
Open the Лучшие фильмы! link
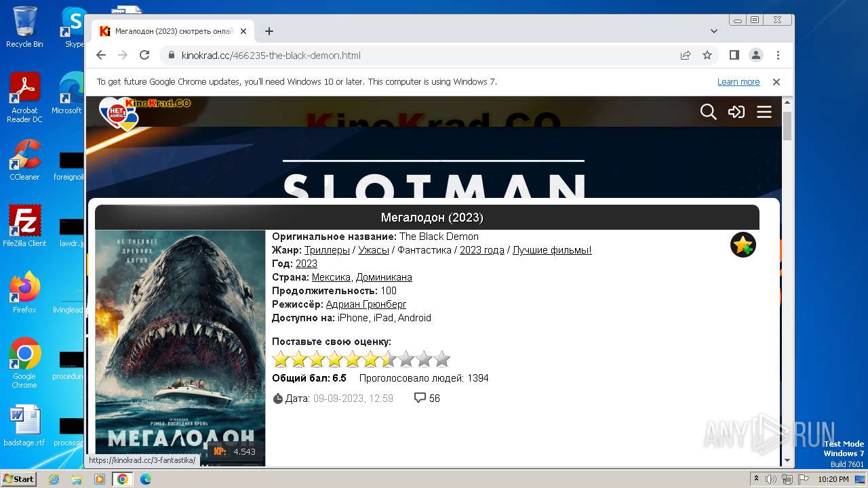552,250
